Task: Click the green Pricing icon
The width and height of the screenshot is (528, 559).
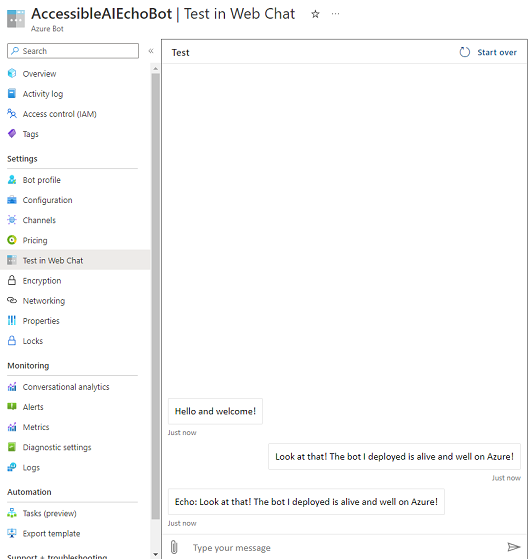Action: (x=12, y=240)
